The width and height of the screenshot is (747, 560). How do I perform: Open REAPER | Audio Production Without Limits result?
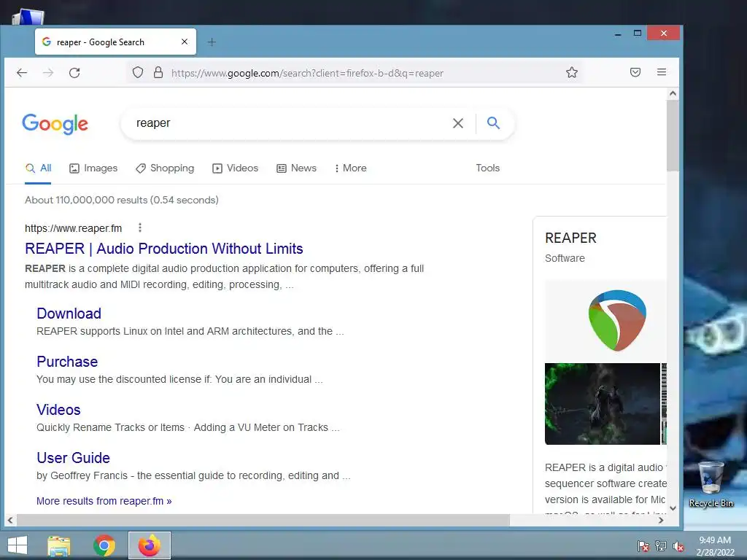tap(164, 249)
